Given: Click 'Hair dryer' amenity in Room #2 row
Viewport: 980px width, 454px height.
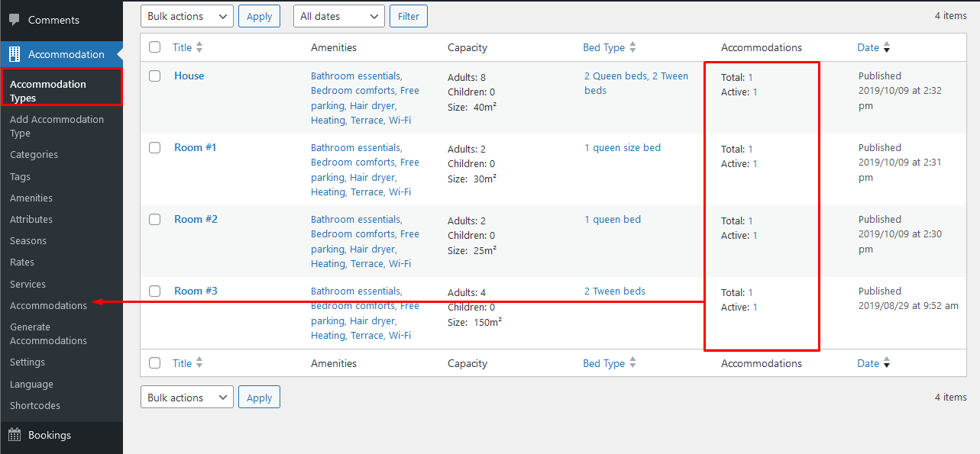Looking at the screenshot, I should pyautogui.click(x=373, y=249).
